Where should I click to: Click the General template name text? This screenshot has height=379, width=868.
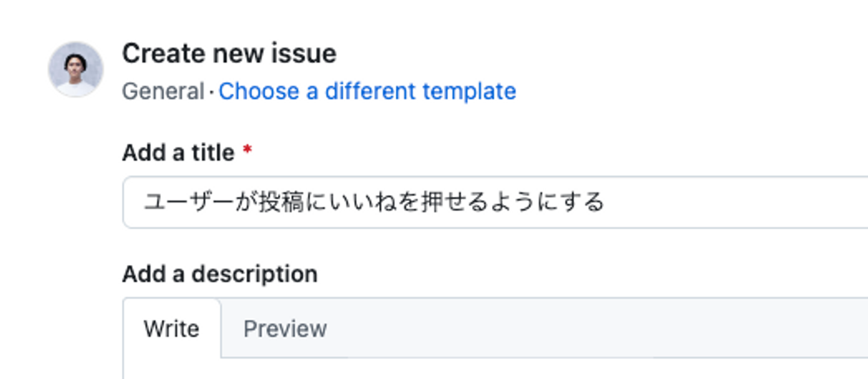(163, 92)
